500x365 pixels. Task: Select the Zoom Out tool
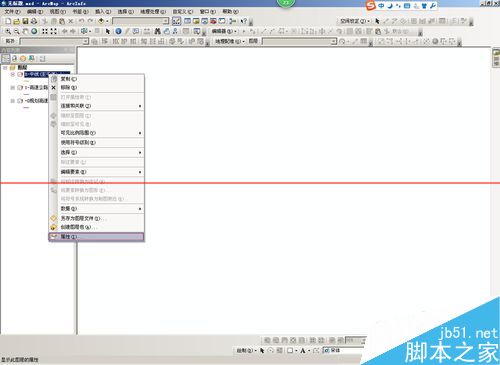pos(16,31)
